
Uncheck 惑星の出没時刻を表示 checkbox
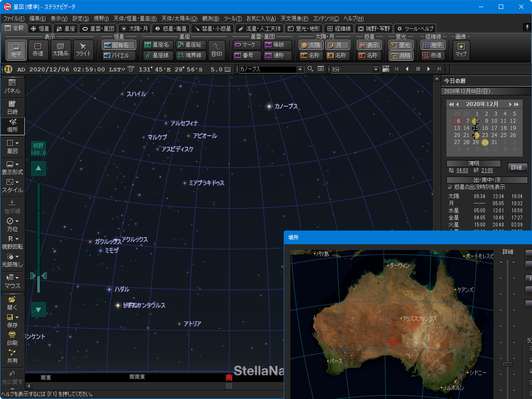(x=450, y=187)
